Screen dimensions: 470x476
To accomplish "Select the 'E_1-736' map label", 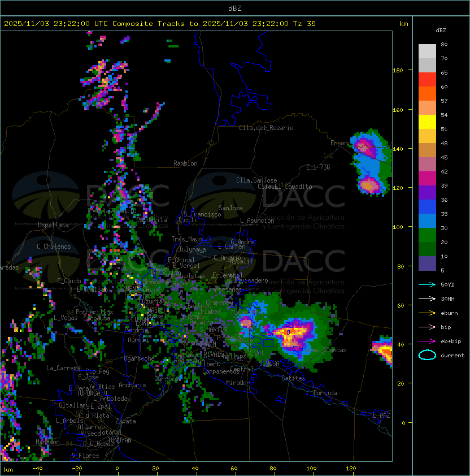I will pyautogui.click(x=318, y=167).
